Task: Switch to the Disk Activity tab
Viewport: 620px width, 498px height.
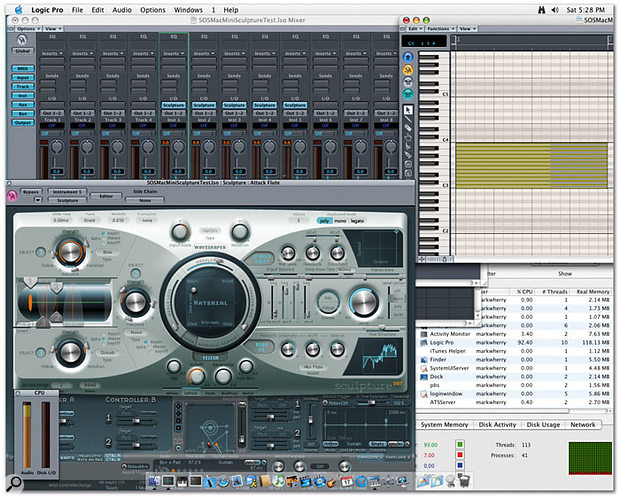Action: 497,424
